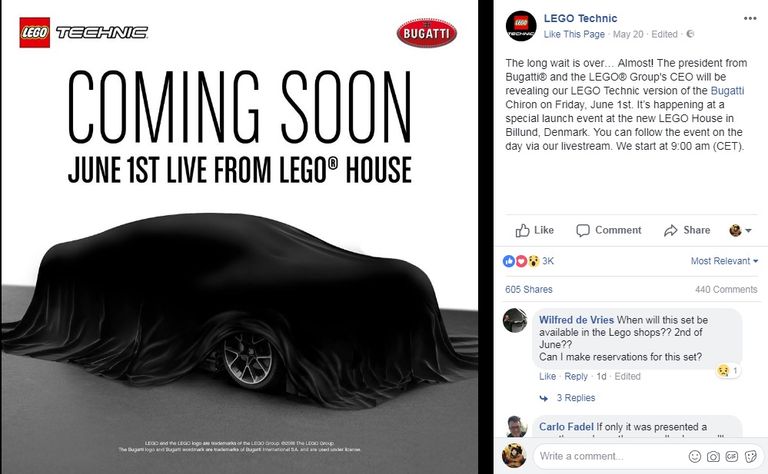Open the Coming Soon Bugatti image
The width and height of the screenshot is (768, 474).
point(240,237)
